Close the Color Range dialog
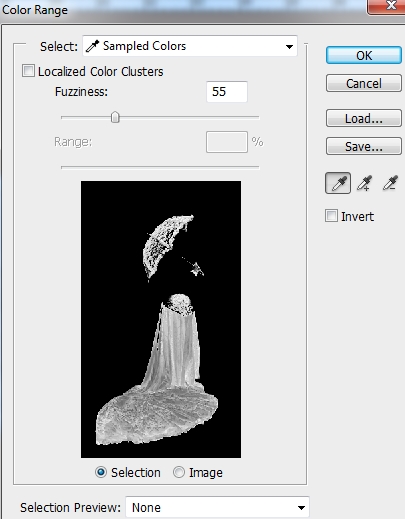Viewport: 405px width, 519px height. pyautogui.click(x=387, y=6)
